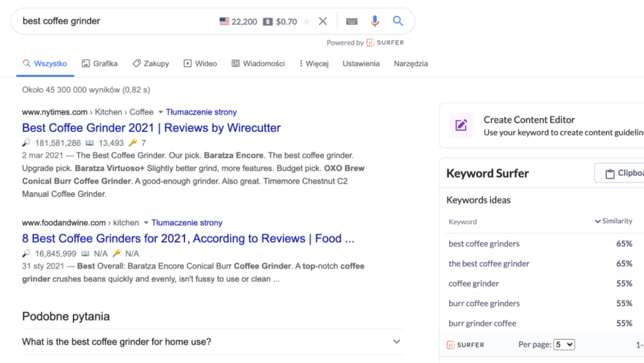
Task: Click the US flag search volume icon
Action: 224,21
